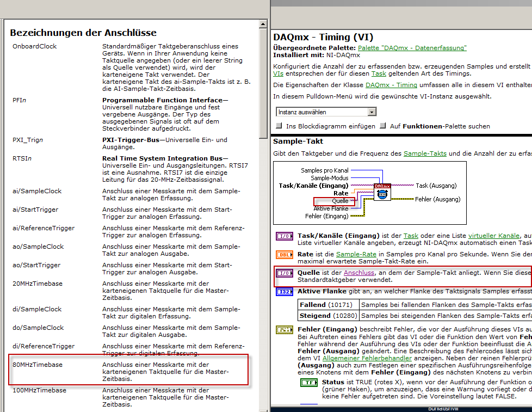Screen dimensions: 532x412
Task: Click Quelle terminal label in diagram
Action: click(x=340, y=201)
